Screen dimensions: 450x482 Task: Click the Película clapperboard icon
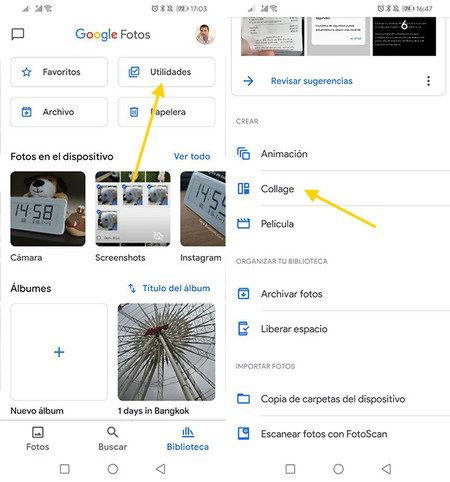pyautogui.click(x=243, y=223)
